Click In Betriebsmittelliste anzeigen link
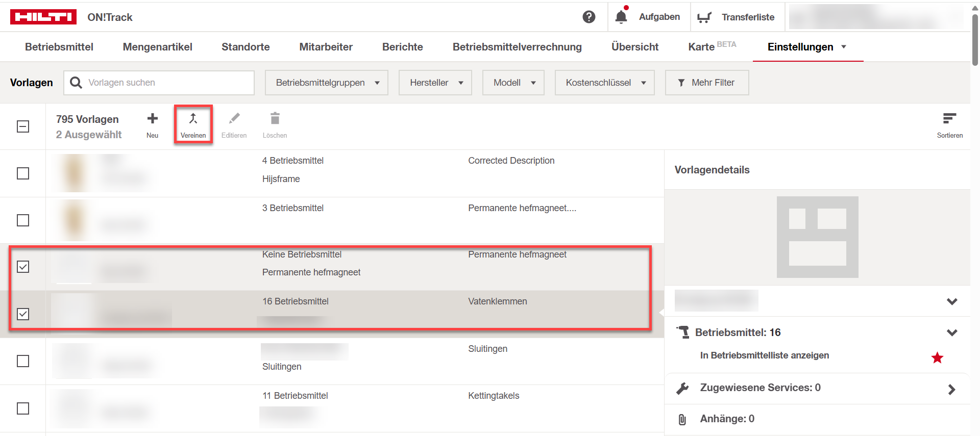This screenshot has height=436, width=980. 764,355
